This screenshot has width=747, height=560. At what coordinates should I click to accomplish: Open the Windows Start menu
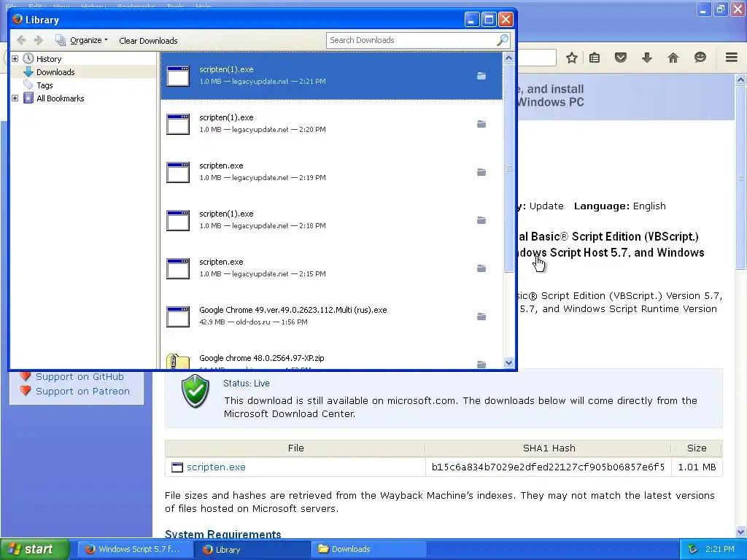coord(35,549)
